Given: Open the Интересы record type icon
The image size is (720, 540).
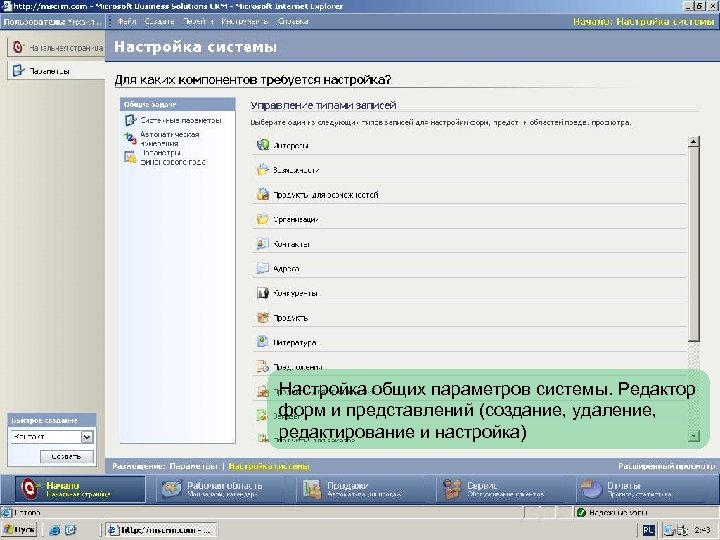Looking at the screenshot, I should coord(263,145).
